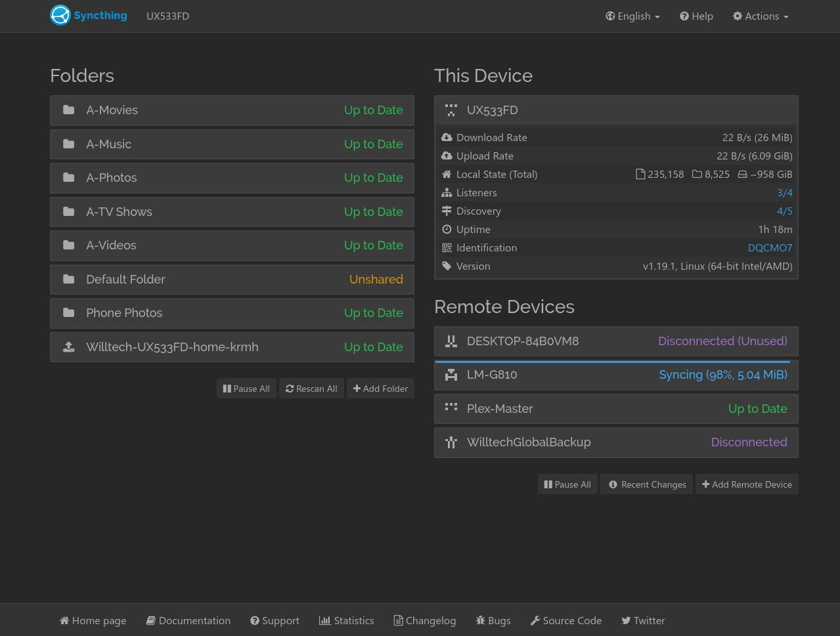Expand the Plex-Master device entry
This screenshot has height=636, width=840.
tap(616, 408)
